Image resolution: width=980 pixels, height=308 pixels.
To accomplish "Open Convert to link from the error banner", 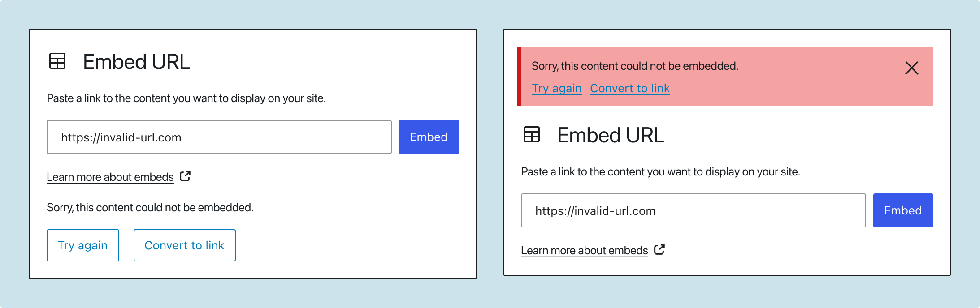I will pos(629,88).
